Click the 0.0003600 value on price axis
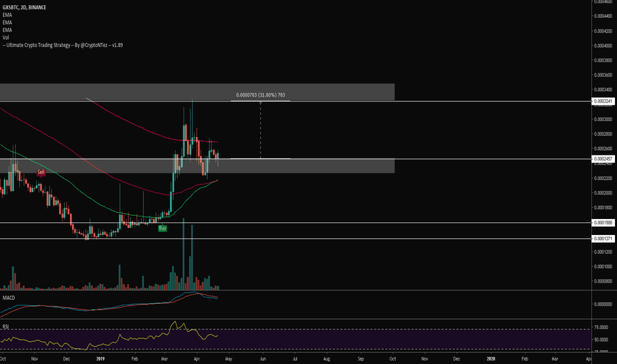The image size is (617, 364). pos(603,75)
